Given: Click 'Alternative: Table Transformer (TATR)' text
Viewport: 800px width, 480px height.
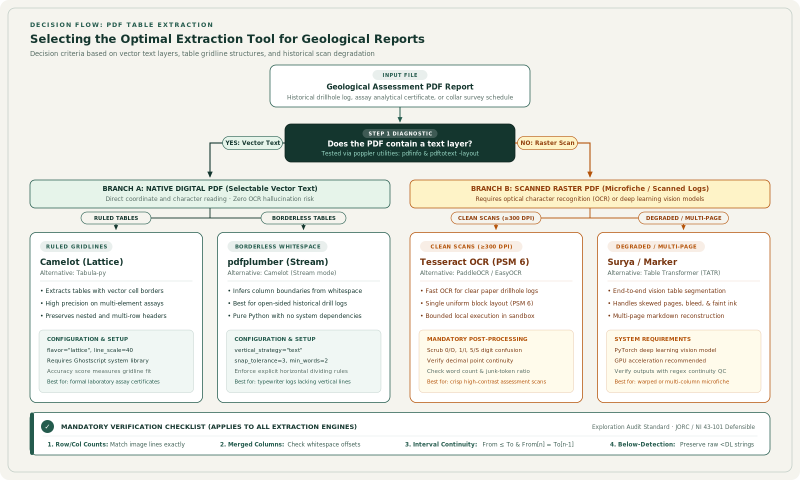Looking at the screenshot, I should tap(664, 273).
